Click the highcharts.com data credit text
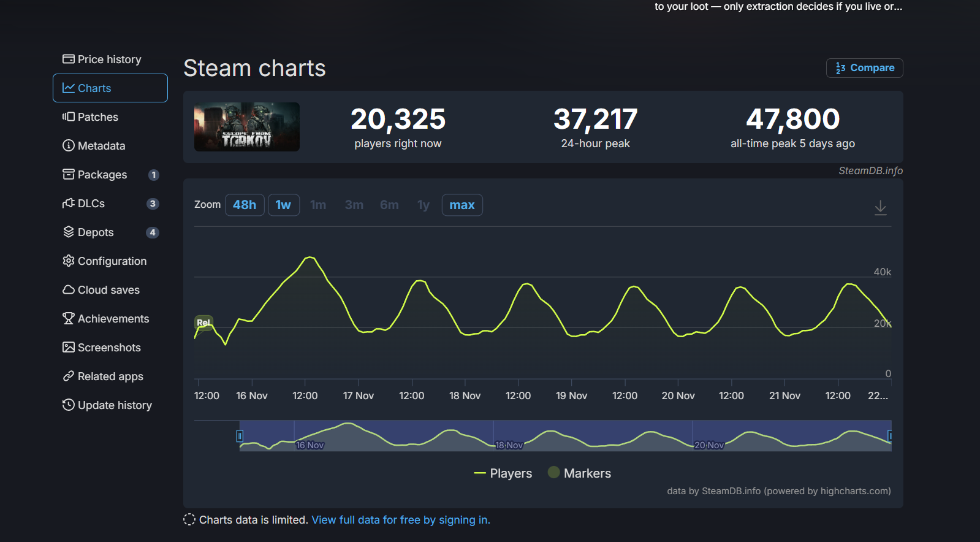 point(779,491)
